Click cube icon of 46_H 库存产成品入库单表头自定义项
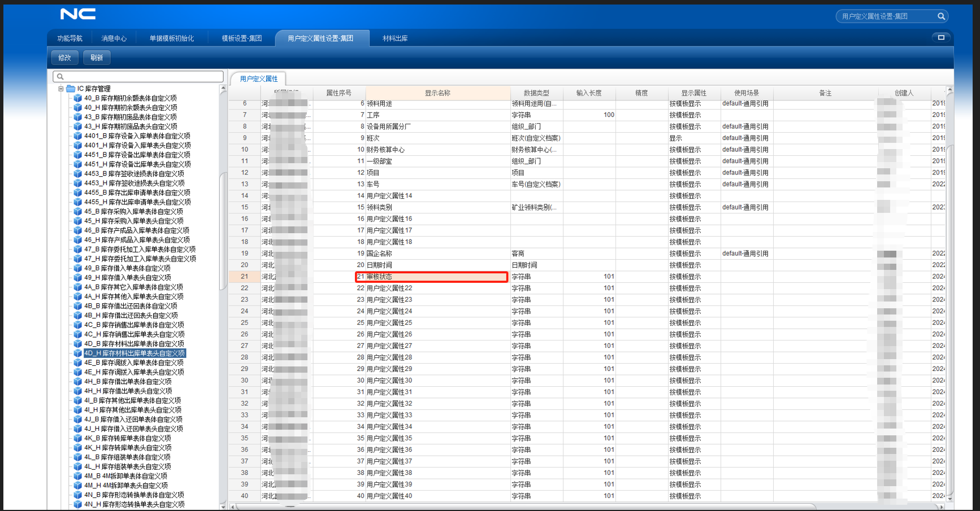This screenshot has height=511, width=980. pyautogui.click(x=78, y=240)
